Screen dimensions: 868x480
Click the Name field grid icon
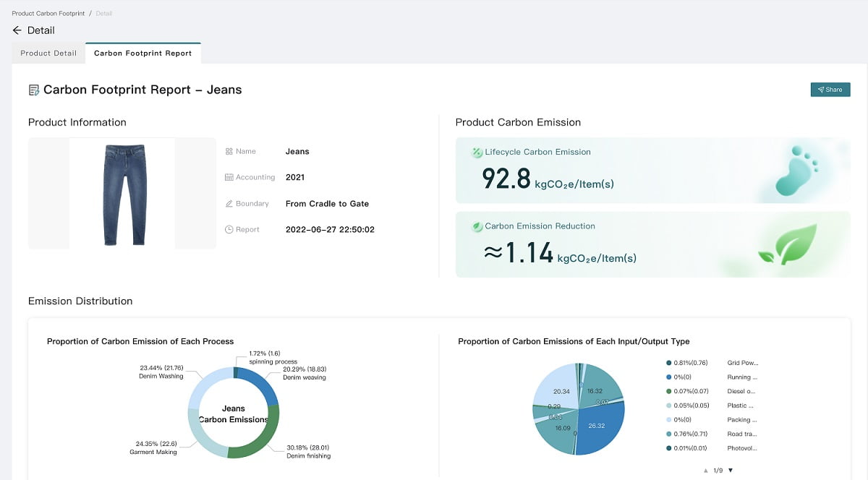(x=229, y=152)
